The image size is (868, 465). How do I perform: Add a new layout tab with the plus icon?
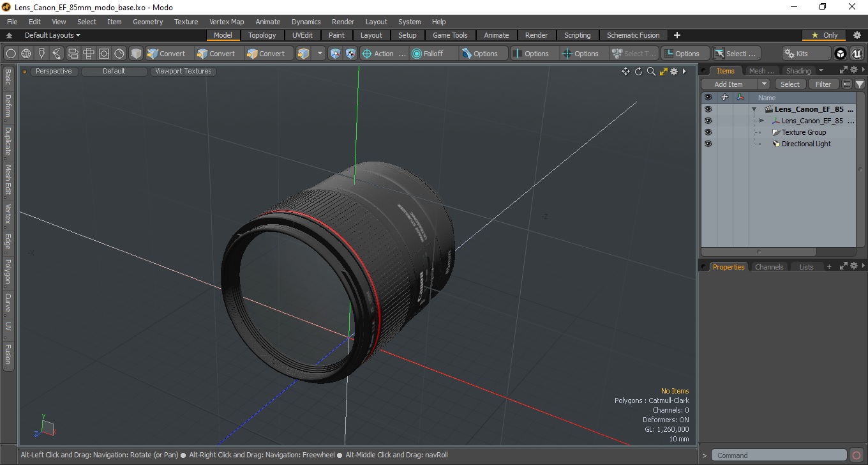(x=677, y=35)
